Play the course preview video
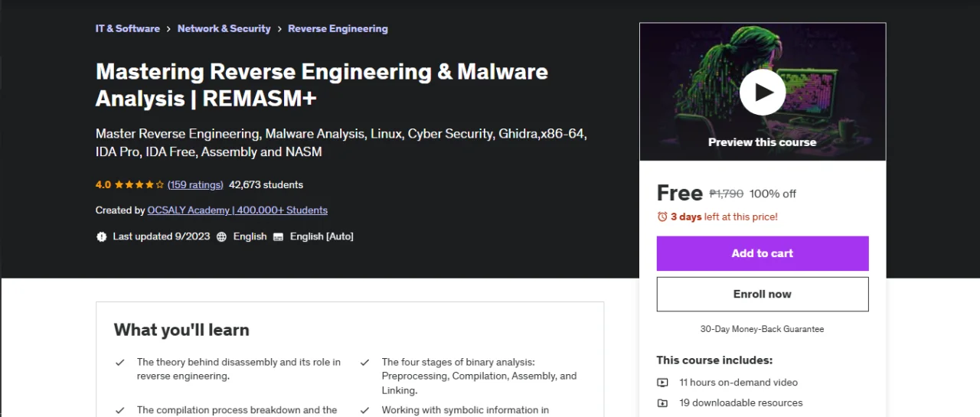Viewport: 980px width, 417px height. point(762,92)
